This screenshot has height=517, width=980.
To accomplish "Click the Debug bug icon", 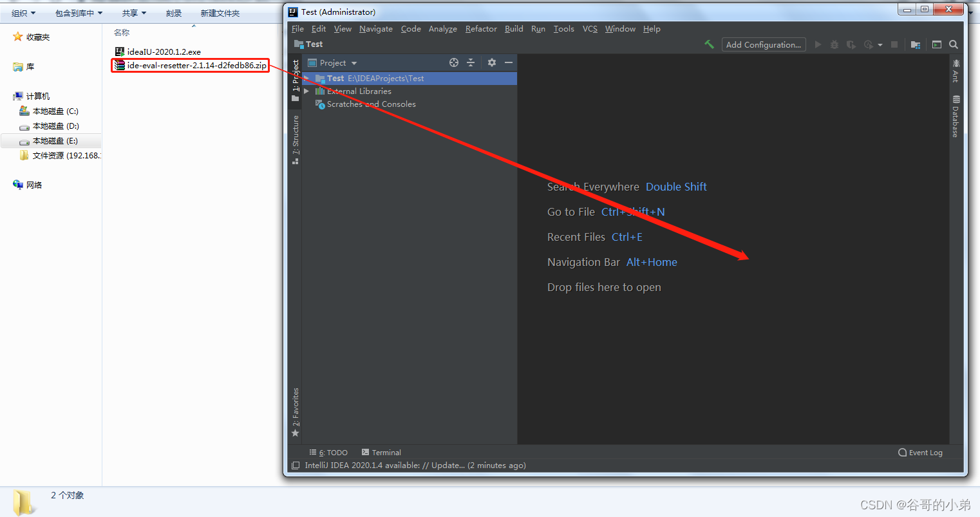I will (x=834, y=44).
